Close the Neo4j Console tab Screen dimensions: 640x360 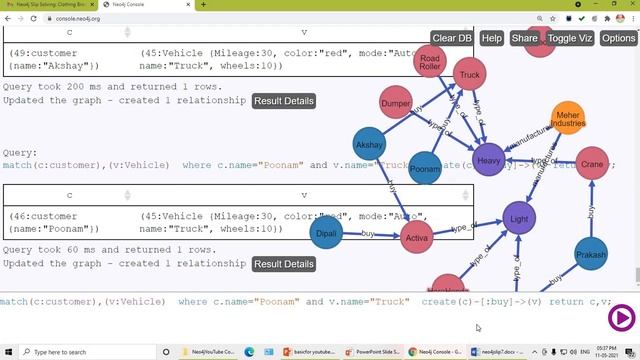pyautogui.click(x=188, y=4)
